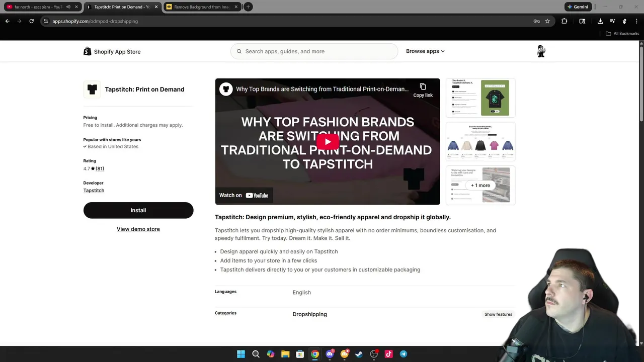Image resolution: width=644 pixels, height=362 pixels.
Task: Click the 'English' language value
Action: [302, 293]
